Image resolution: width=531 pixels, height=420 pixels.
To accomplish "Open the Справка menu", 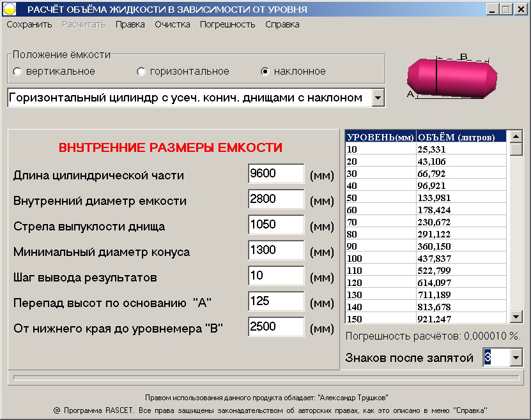I will [x=281, y=23].
